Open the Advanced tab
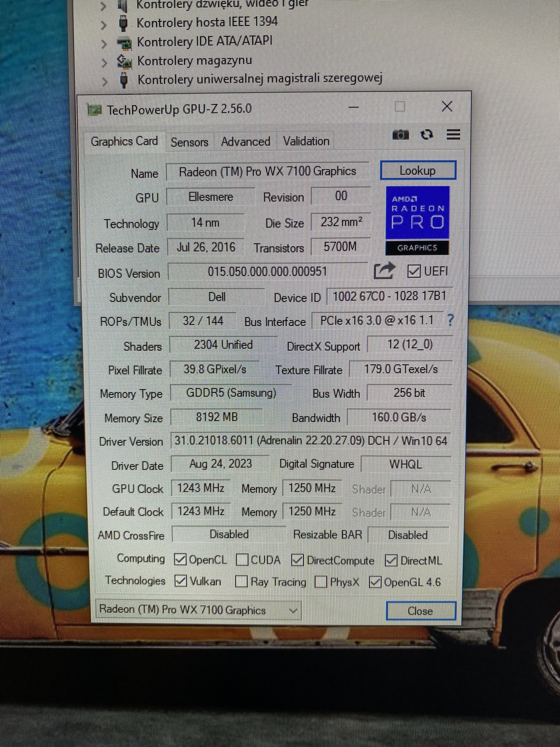This screenshot has width=560, height=747. tap(246, 142)
